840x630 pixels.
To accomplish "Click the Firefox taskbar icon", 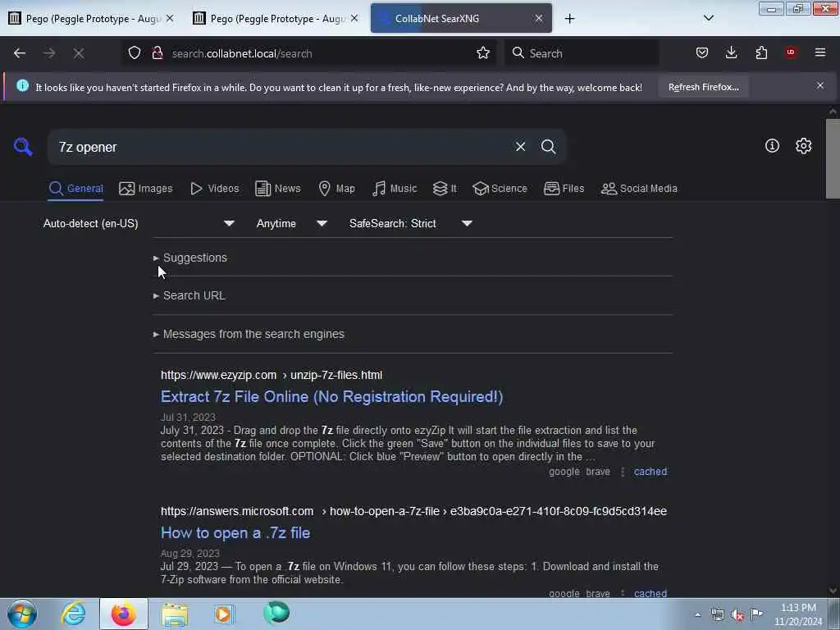I will click(x=123, y=614).
